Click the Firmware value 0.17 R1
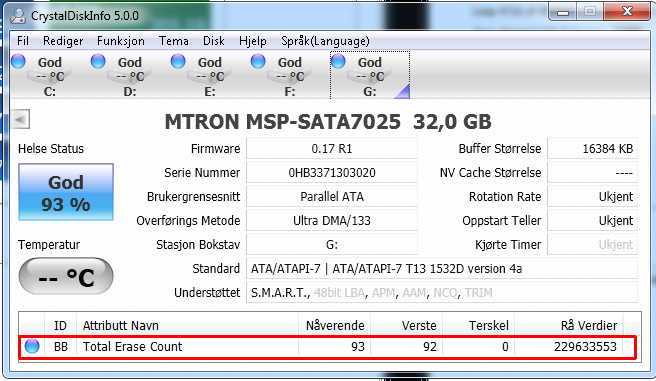The height and width of the screenshot is (381, 656). coord(332,148)
